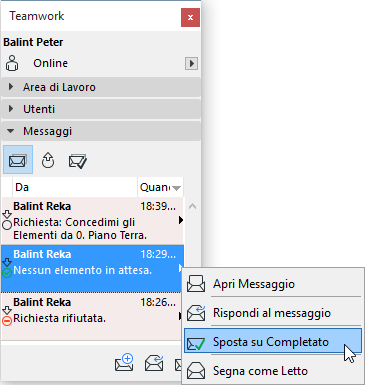Click the Balint Peter user name

[33, 42]
